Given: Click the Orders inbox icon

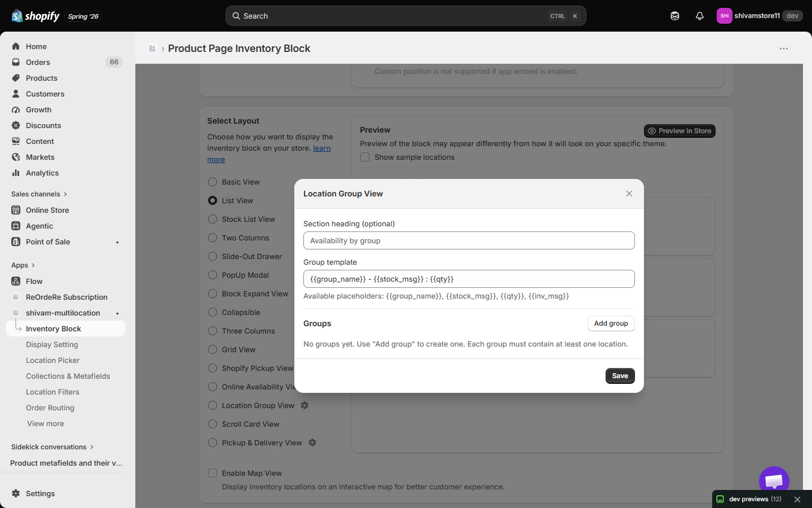Looking at the screenshot, I should [x=16, y=62].
